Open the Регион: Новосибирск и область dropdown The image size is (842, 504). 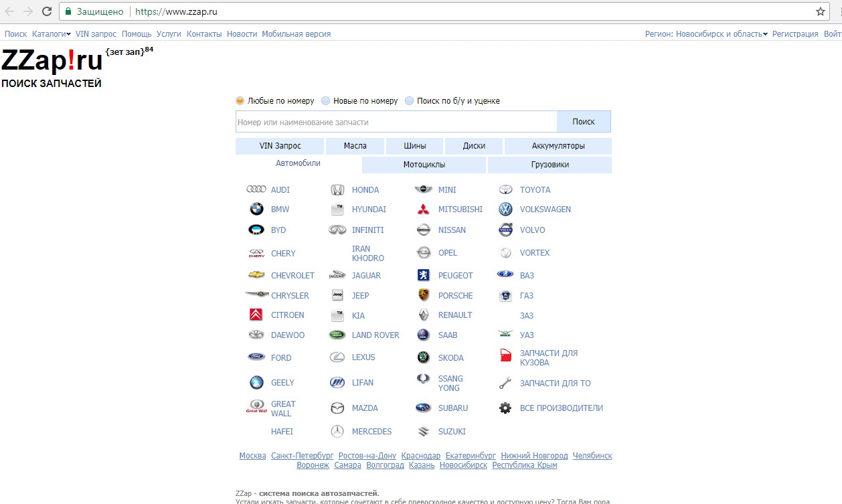tap(706, 33)
